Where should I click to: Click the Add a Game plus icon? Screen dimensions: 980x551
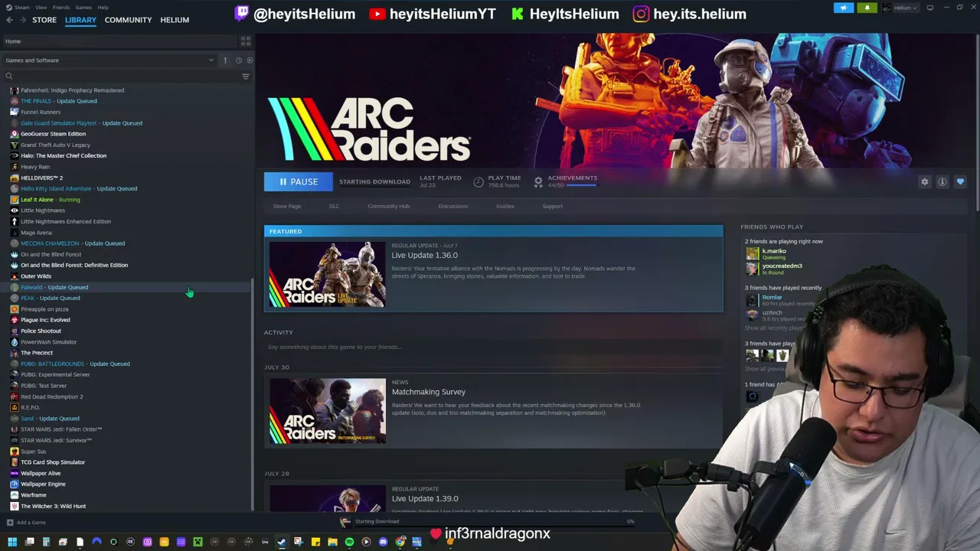coord(10,523)
